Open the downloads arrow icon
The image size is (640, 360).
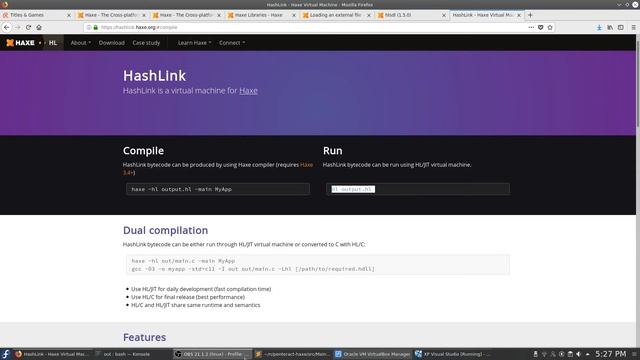tap(599, 27)
